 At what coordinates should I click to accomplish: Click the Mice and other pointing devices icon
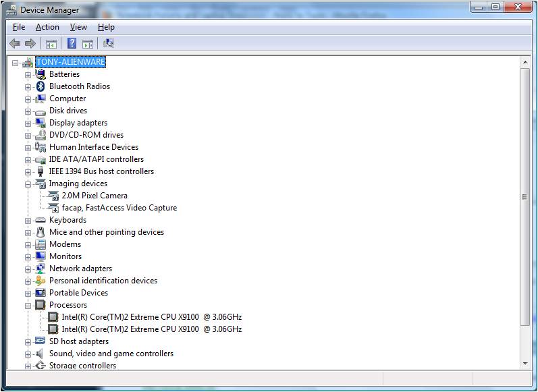41,232
